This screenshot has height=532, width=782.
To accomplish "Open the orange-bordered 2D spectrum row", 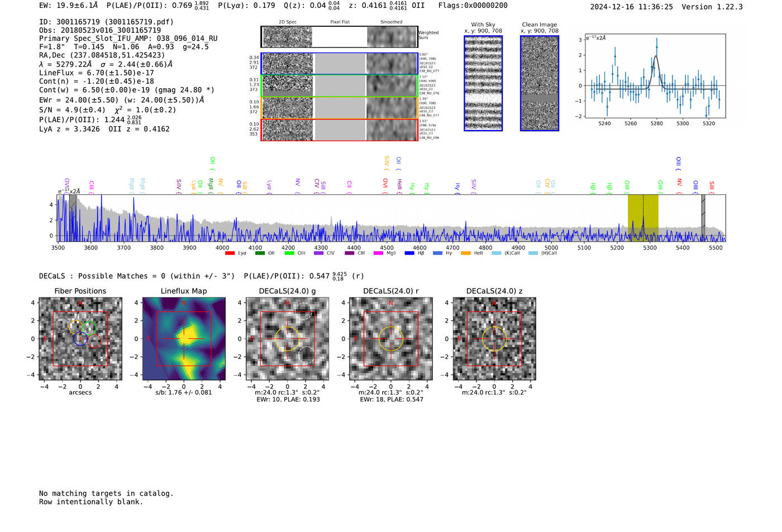I will click(x=340, y=108).
